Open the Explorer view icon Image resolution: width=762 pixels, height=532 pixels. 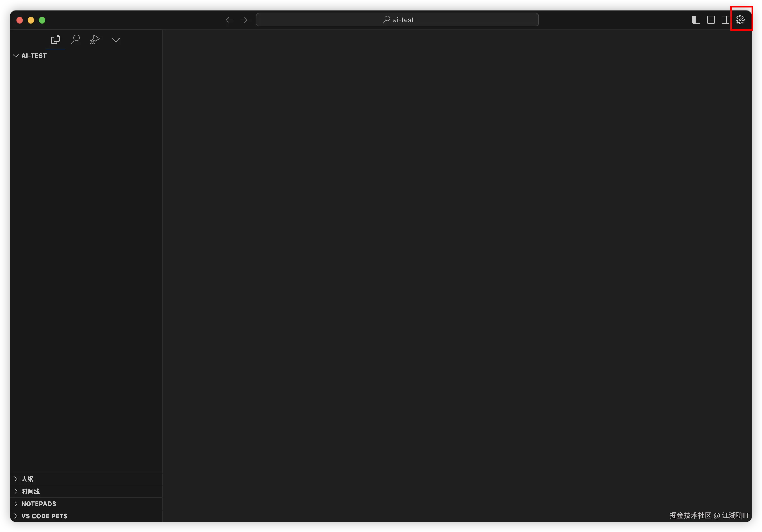coord(55,39)
